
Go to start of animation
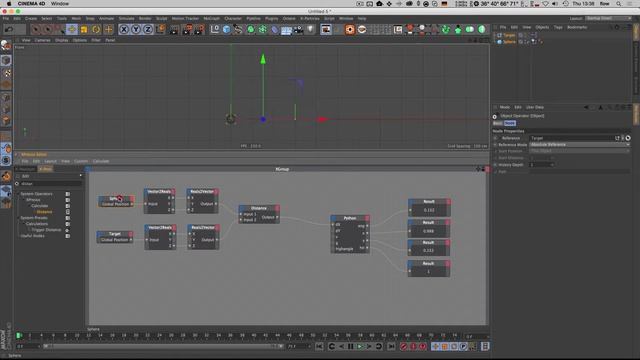(x=319, y=347)
